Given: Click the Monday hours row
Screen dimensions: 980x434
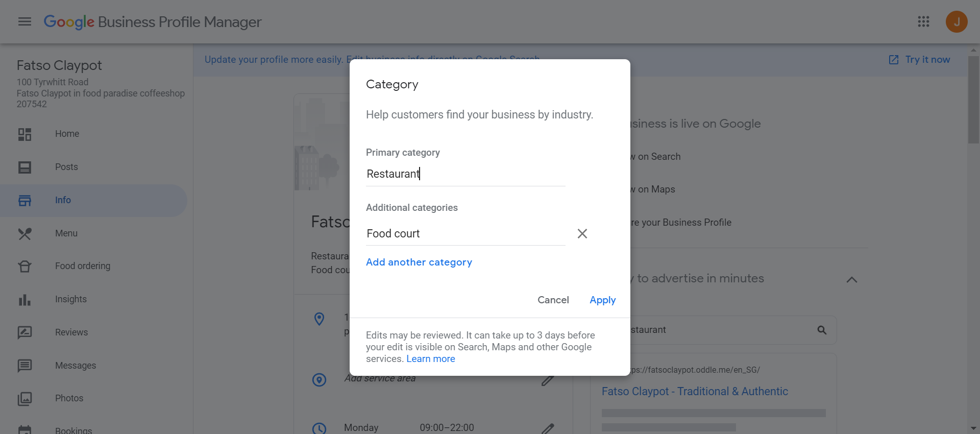Looking at the screenshot, I should [409, 428].
